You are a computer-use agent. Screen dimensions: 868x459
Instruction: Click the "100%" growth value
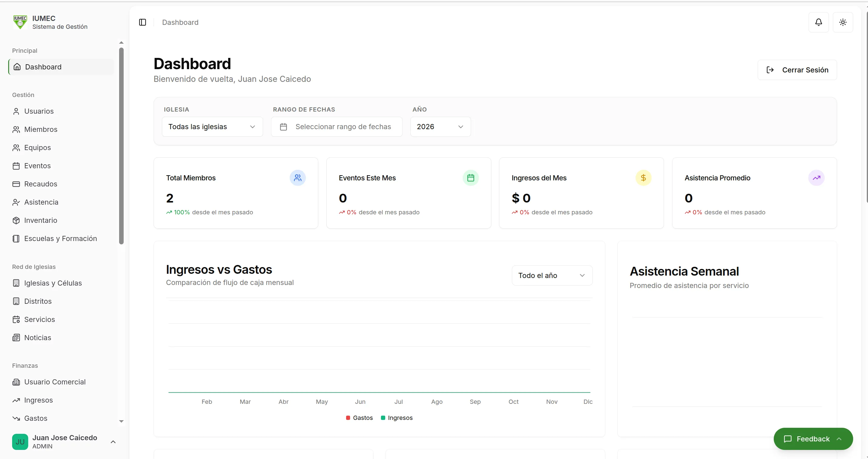click(x=182, y=212)
